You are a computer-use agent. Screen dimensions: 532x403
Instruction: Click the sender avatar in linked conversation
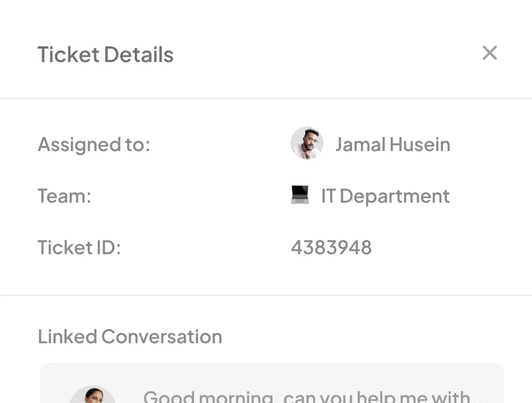coord(92,395)
